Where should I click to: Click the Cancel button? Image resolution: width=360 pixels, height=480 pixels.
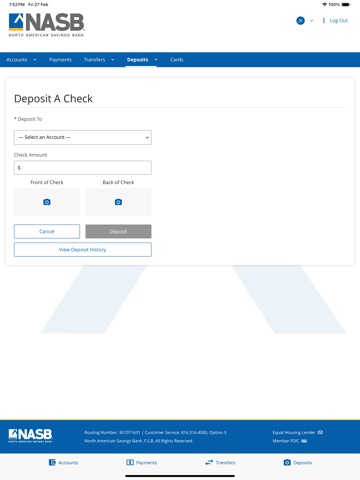(47, 231)
